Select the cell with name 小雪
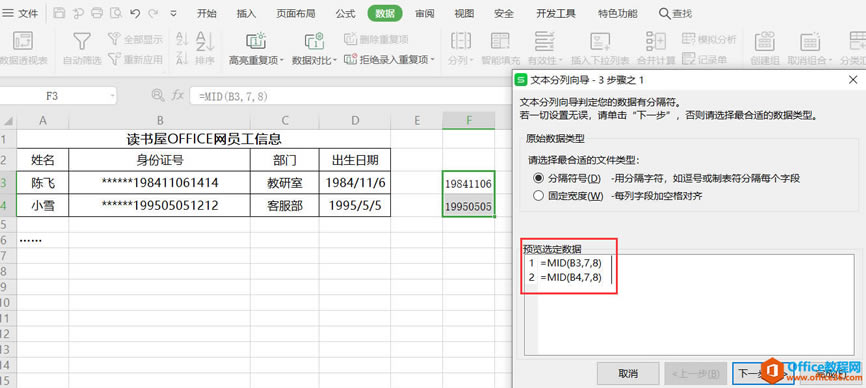The width and height of the screenshot is (866, 388). (43, 206)
